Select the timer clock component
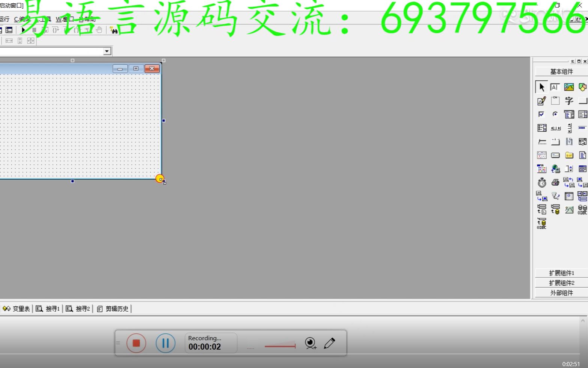Screen dimensions: 588x368 (x=541, y=183)
